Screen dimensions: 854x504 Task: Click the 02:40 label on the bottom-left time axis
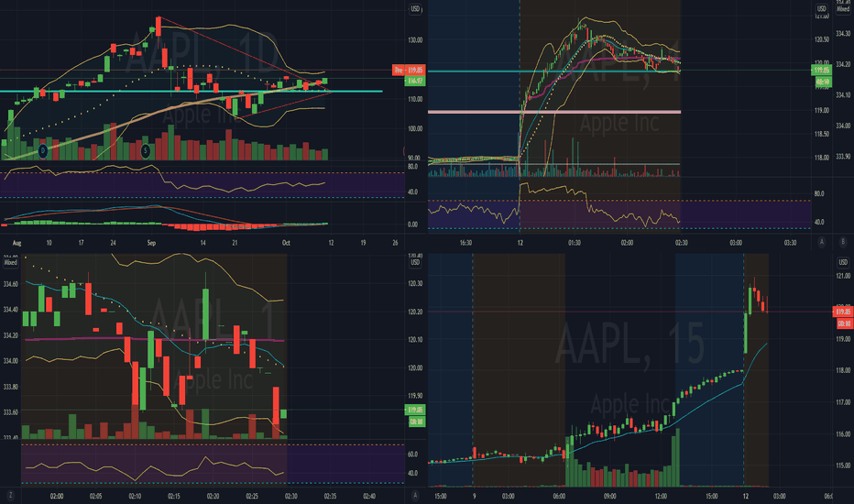click(x=369, y=497)
